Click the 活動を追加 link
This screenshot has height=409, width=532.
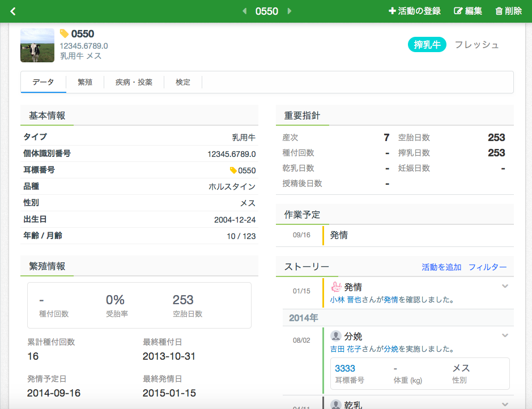pyautogui.click(x=441, y=267)
